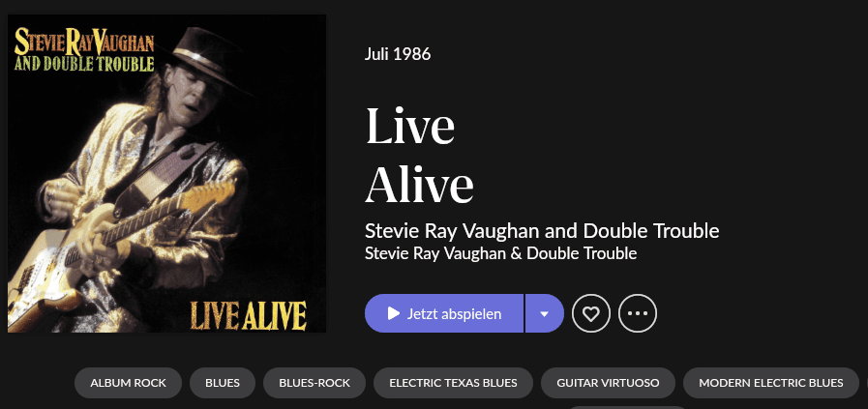
Task: Click the play triangle in Jetzt abspielen
Action: point(394,314)
